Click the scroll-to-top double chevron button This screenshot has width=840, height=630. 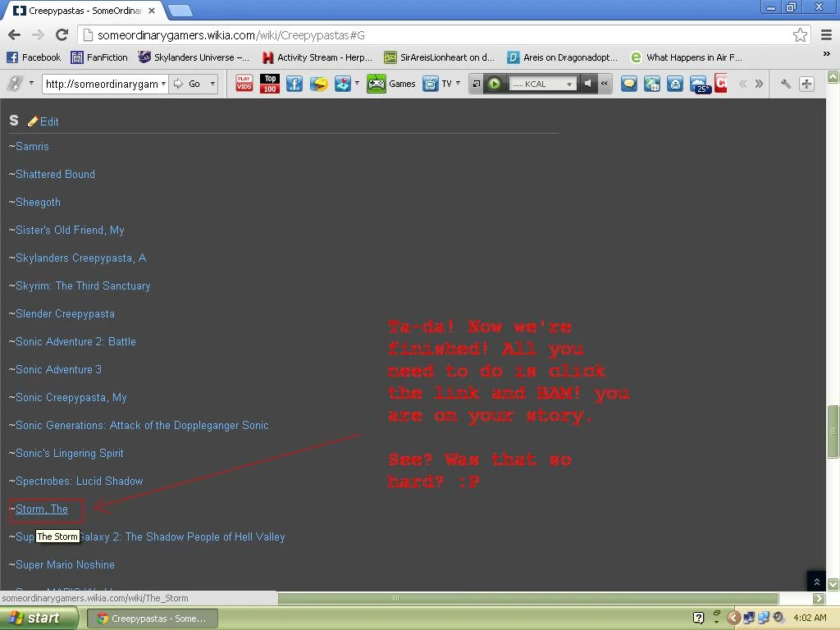tap(816, 582)
